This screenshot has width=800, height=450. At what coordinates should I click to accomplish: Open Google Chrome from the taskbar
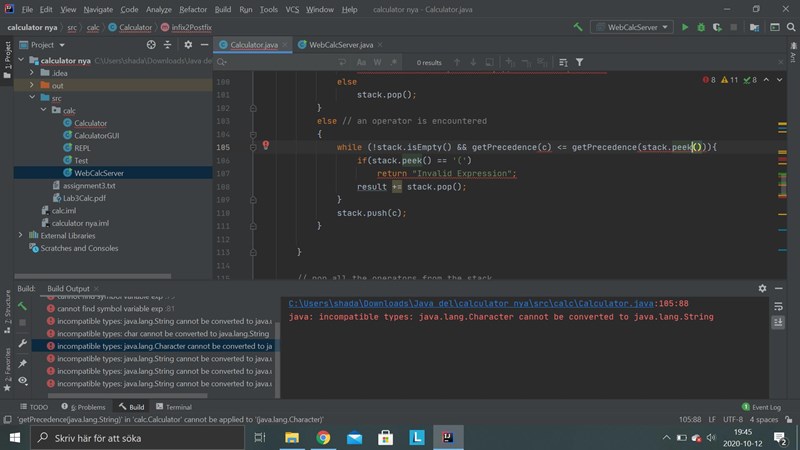[x=323, y=438]
